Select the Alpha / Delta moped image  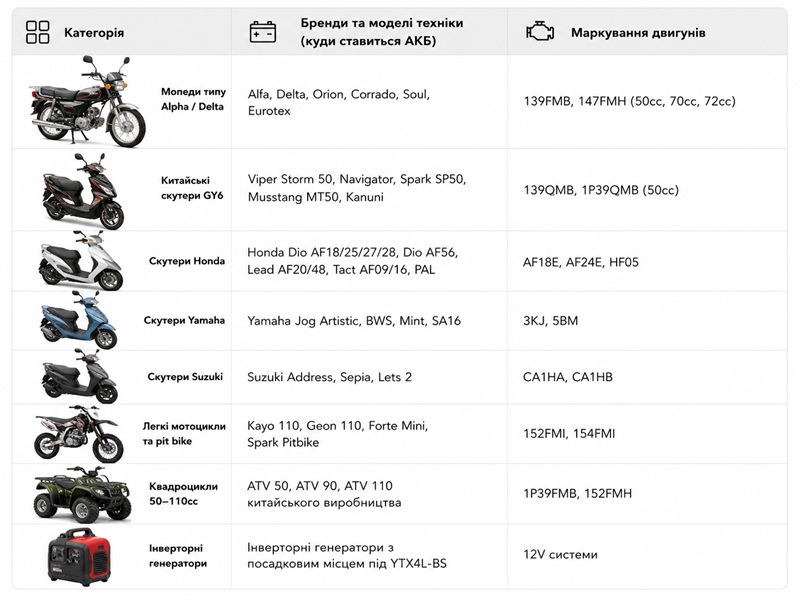87,101
